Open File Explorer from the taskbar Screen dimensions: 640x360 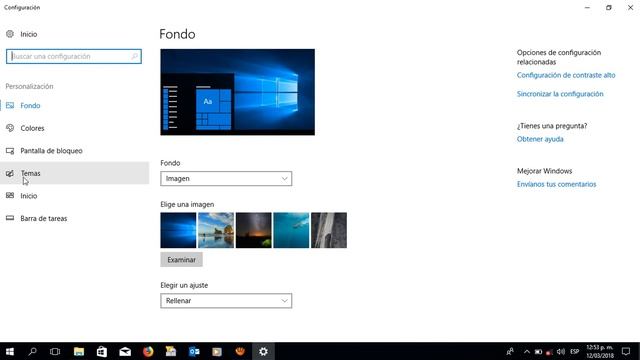click(x=79, y=351)
